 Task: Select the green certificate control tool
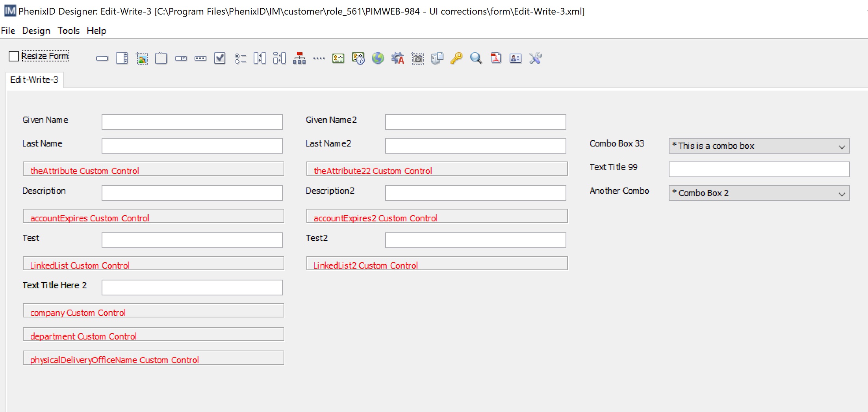[x=338, y=58]
